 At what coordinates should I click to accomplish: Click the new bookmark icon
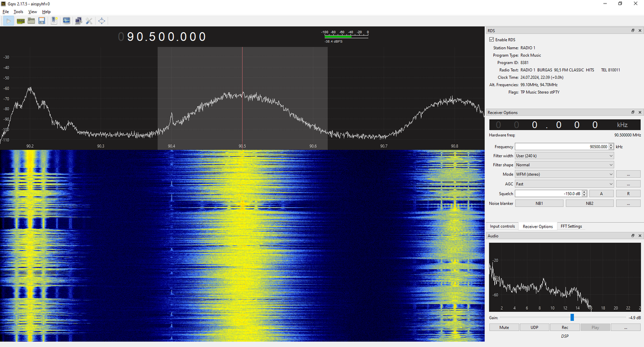pyautogui.click(x=54, y=21)
